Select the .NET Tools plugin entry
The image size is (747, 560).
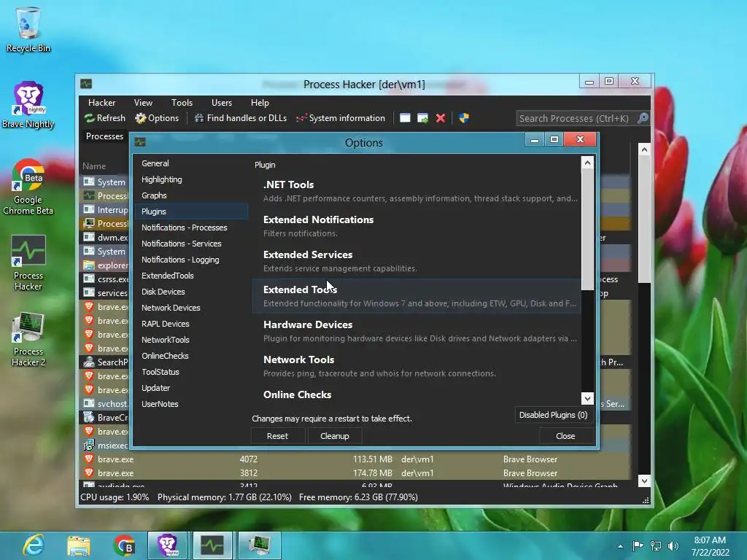point(417,191)
